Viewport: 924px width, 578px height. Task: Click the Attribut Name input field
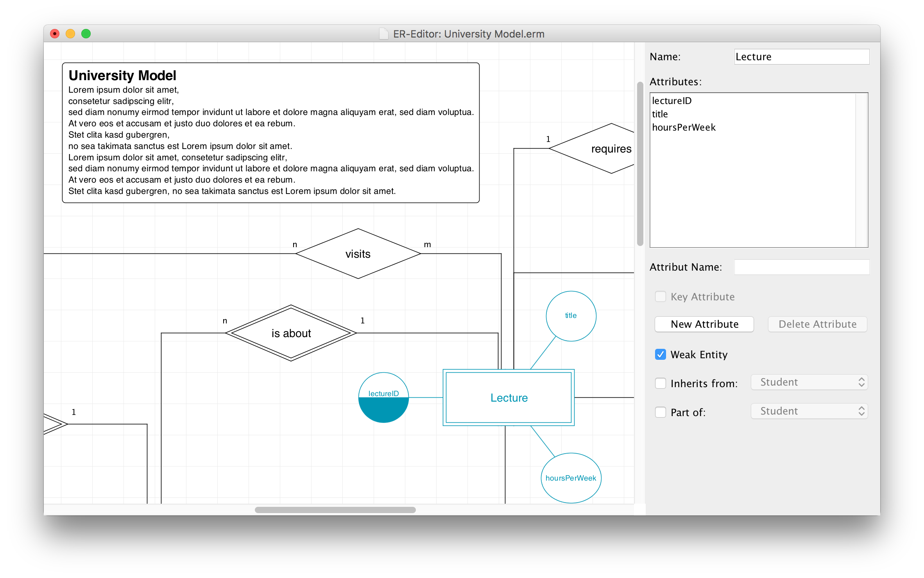(x=801, y=267)
